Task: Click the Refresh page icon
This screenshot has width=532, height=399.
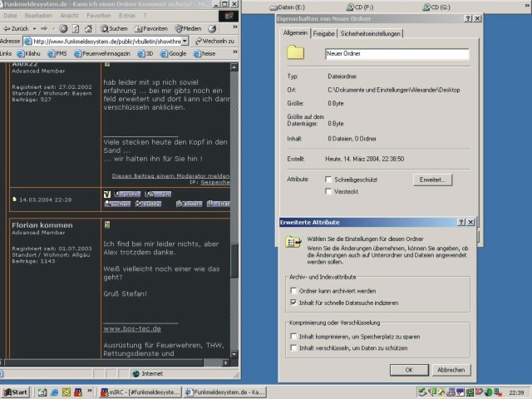Action: click(x=75, y=28)
